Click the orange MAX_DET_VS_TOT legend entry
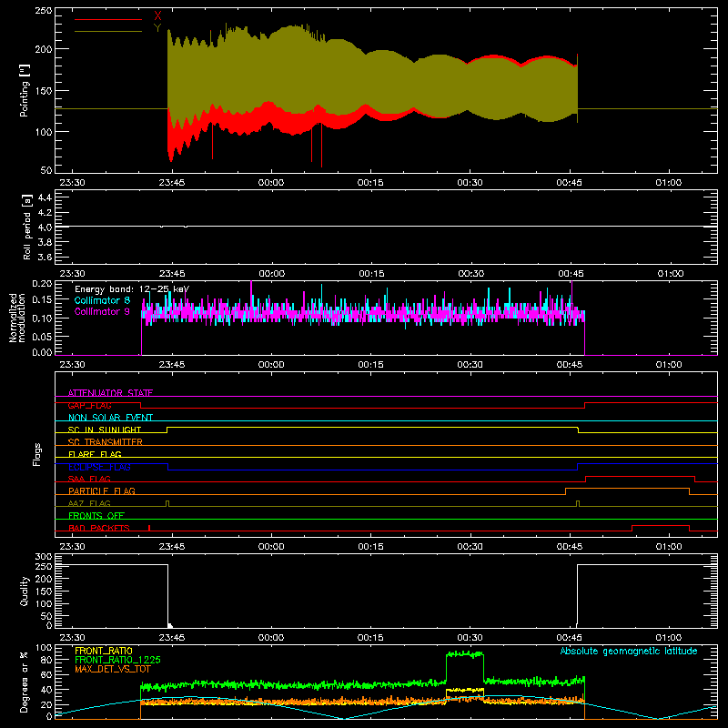This screenshot has height=728, width=728. click(x=113, y=669)
